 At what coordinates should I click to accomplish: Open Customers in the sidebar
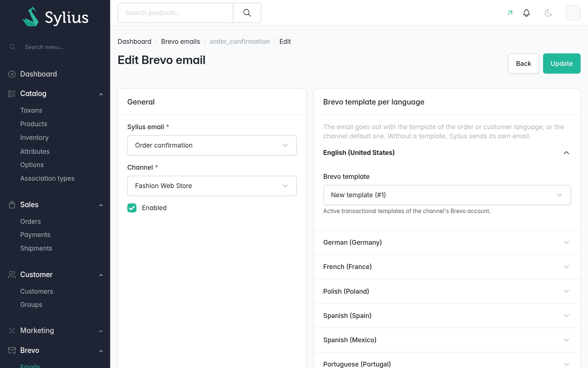37,291
